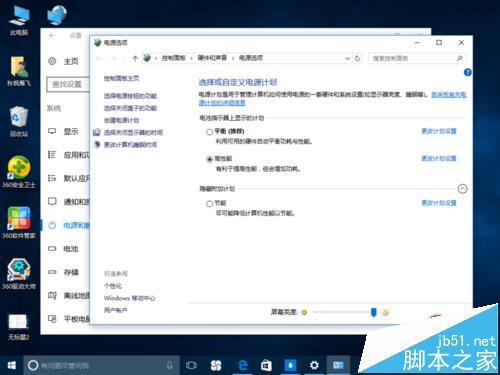Launch 360驱动大师 from the desktop
This screenshot has height=375, width=500.
[19, 273]
